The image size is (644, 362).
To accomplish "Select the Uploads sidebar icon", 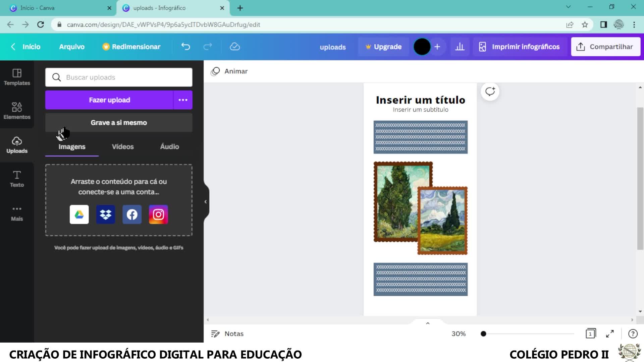I will (x=17, y=145).
